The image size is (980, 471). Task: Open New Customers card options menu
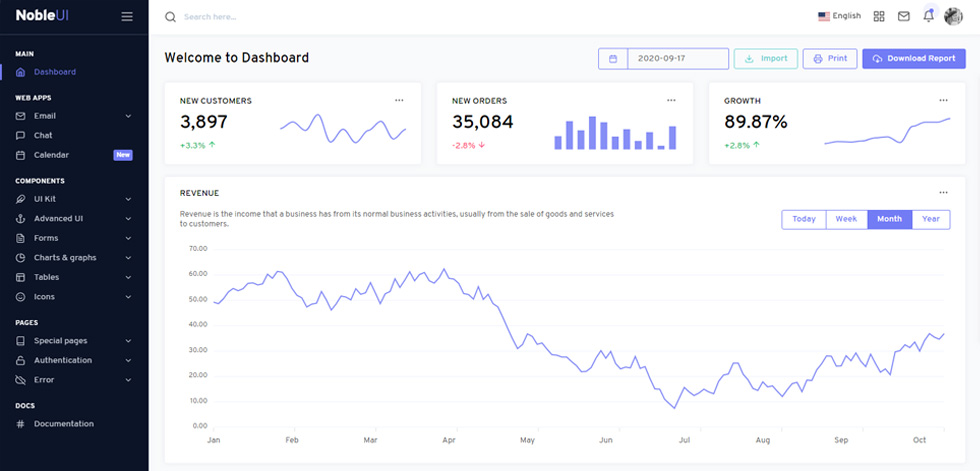click(399, 100)
